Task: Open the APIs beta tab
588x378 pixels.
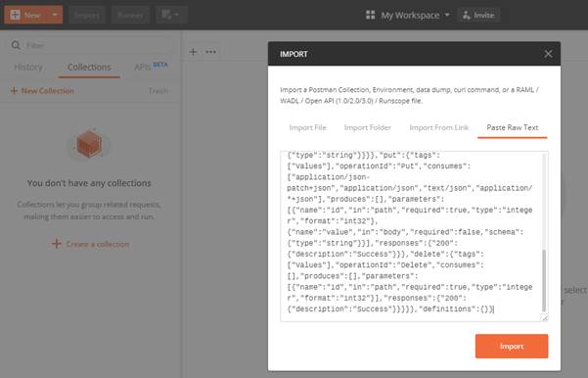Action: pyautogui.click(x=151, y=67)
